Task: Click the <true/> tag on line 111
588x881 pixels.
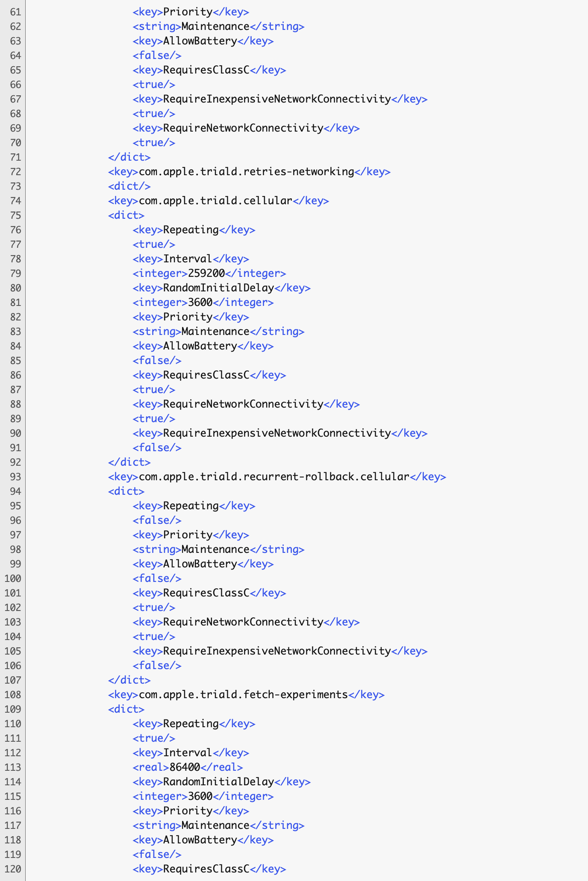Action: coord(154,738)
